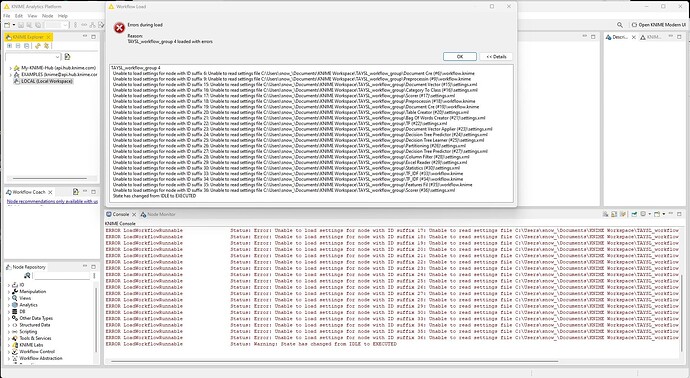Click the Pin Console icon
This screenshot has height=378, width=690.
(x=634, y=214)
